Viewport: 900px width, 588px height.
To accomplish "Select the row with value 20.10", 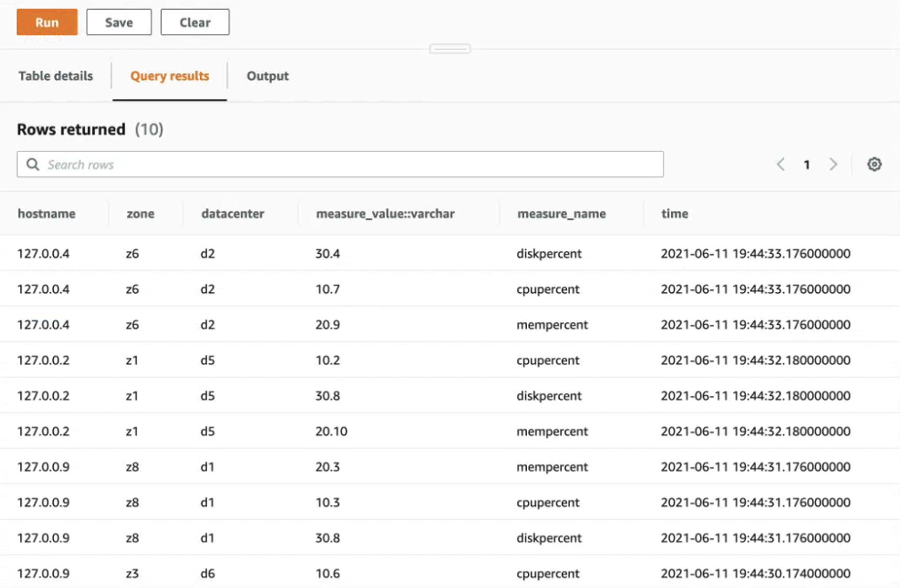I will pyautogui.click(x=450, y=431).
